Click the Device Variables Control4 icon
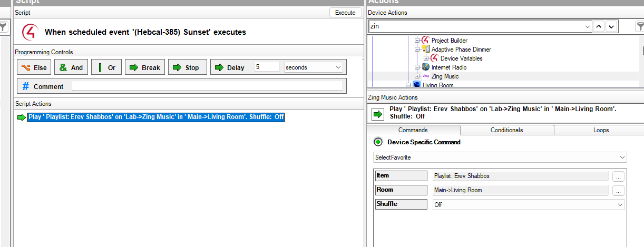Viewport: 644px width, 247px height. point(434,58)
